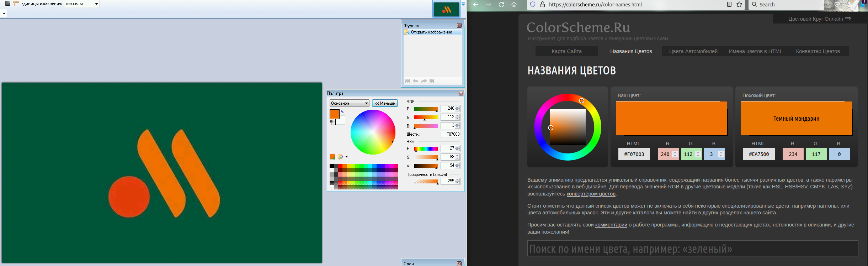Toggle the pixel grid icon in toolbar
868x266 pixels.
click(7, 4)
